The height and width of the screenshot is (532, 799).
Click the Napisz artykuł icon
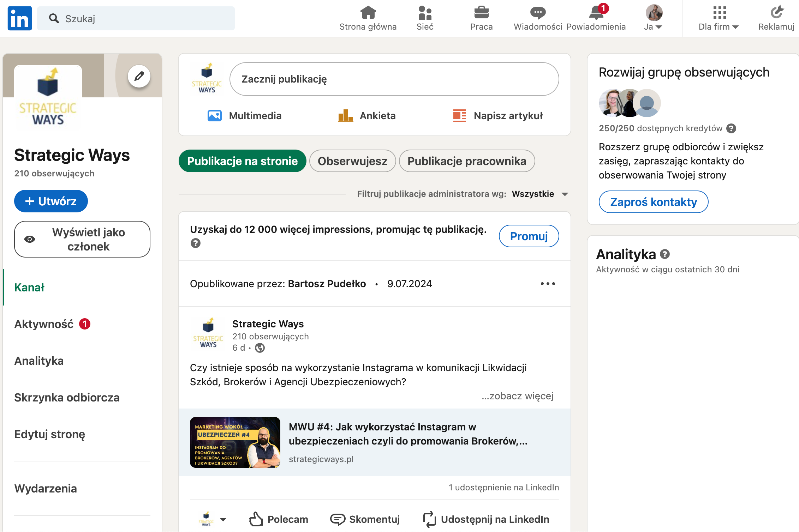(x=460, y=116)
